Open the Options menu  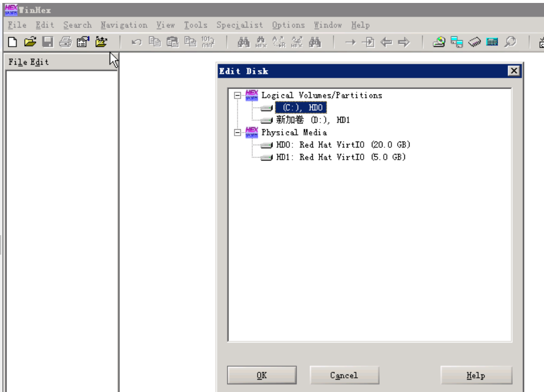coord(288,25)
